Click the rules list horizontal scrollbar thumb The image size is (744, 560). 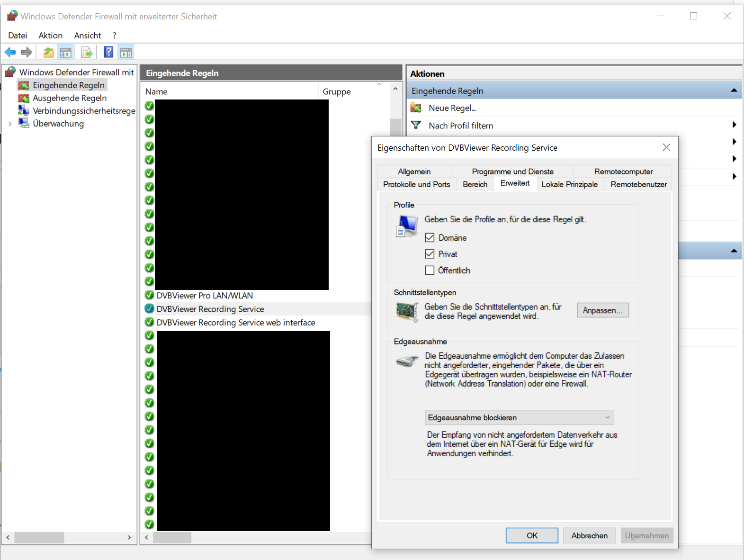[172, 537]
